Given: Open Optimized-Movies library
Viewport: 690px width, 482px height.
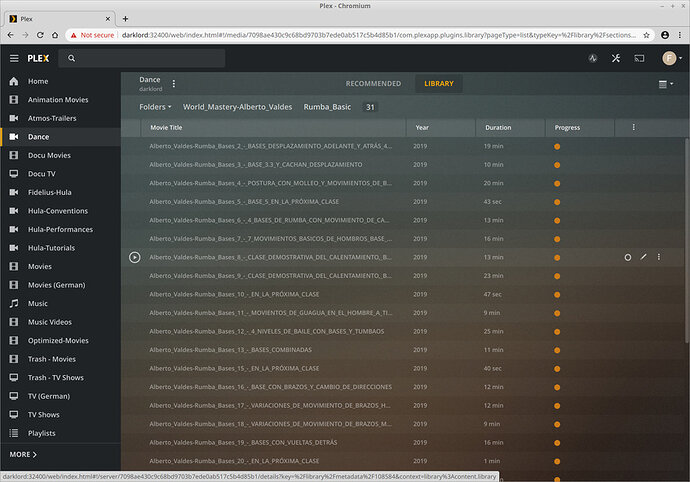Looking at the screenshot, I should (60, 340).
